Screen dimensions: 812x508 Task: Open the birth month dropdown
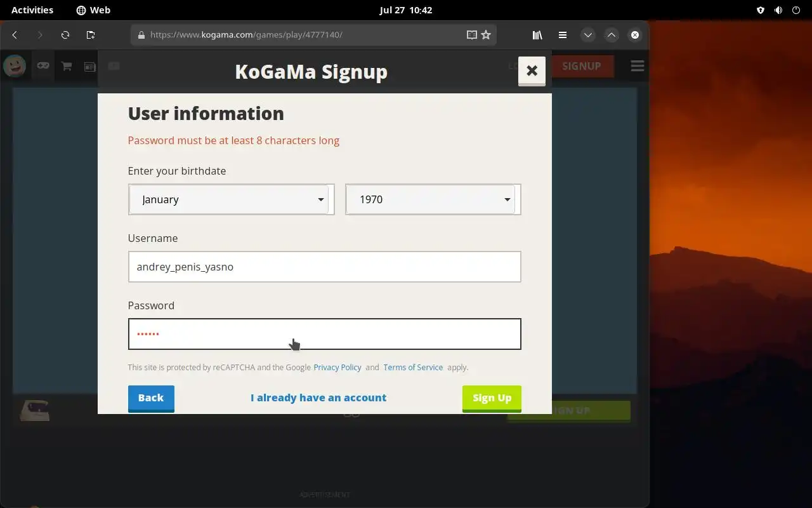231,199
